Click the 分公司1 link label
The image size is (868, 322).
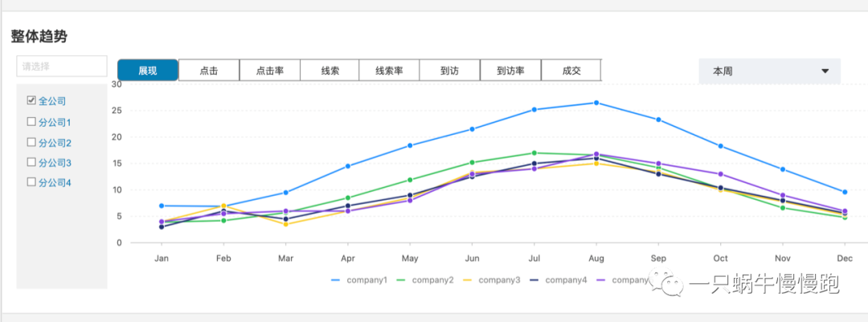tap(55, 123)
